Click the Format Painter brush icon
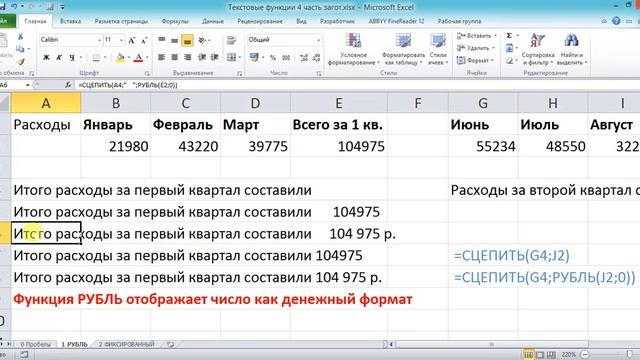The height and width of the screenshot is (360, 640). point(20,62)
